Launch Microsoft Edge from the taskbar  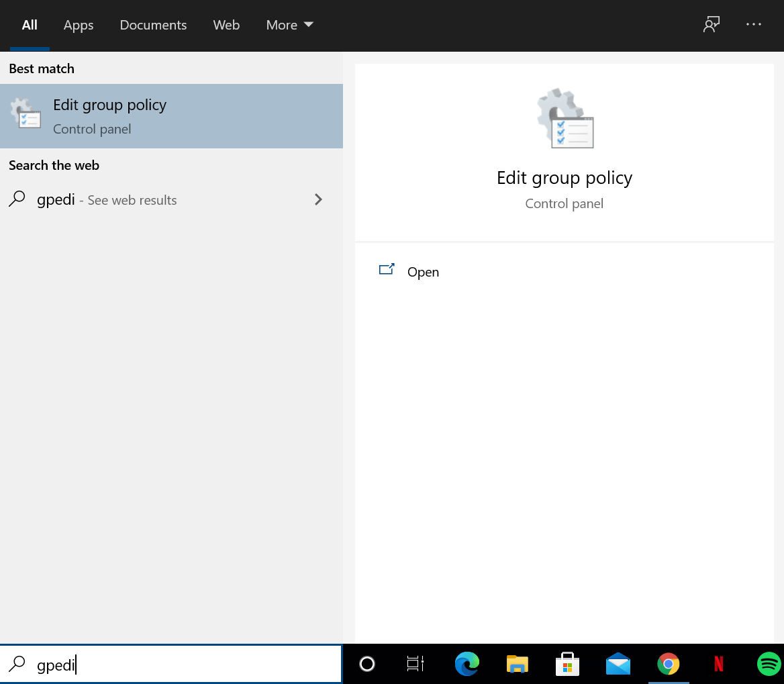click(467, 664)
